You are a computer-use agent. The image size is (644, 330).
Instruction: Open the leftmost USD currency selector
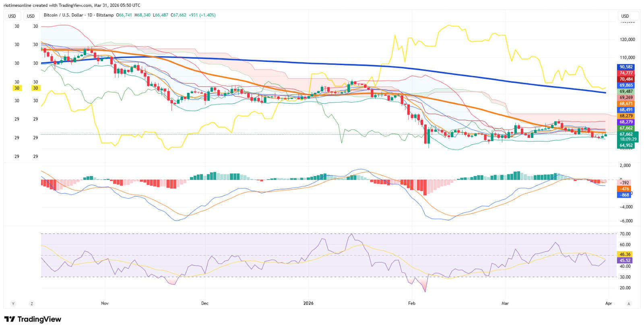point(12,16)
